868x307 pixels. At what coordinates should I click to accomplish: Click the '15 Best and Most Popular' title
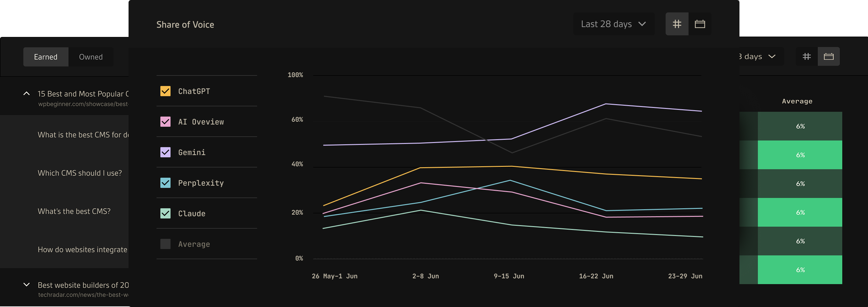click(83, 94)
